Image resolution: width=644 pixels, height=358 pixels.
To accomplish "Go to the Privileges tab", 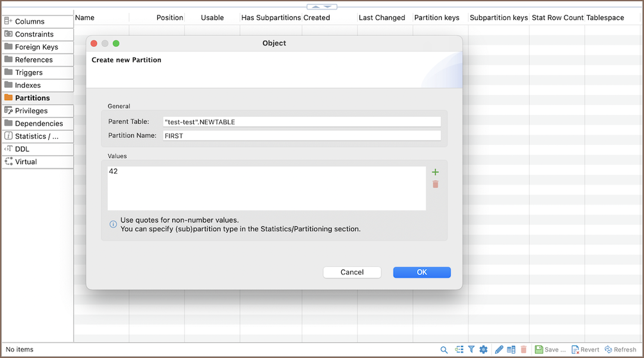I will pyautogui.click(x=31, y=111).
